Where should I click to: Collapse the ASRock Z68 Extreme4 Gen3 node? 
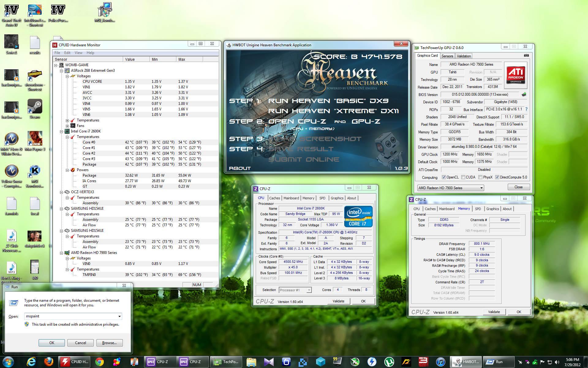pyautogui.click(x=61, y=71)
